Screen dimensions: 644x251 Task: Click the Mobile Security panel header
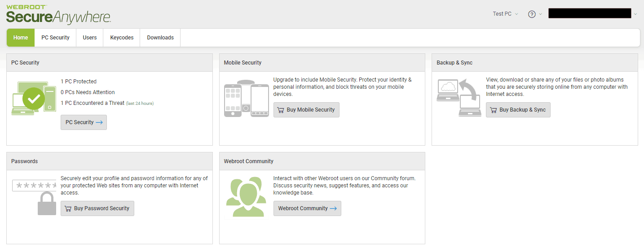coord(322,63)
